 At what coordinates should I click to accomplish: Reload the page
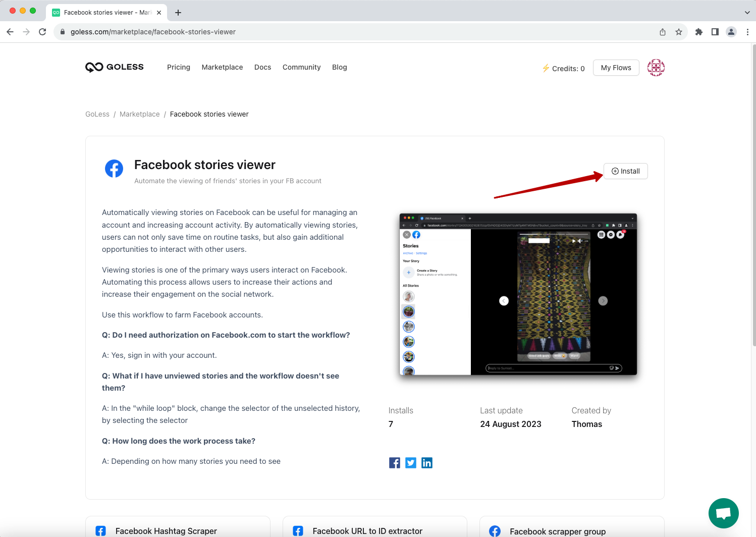(x=42, y=32)
